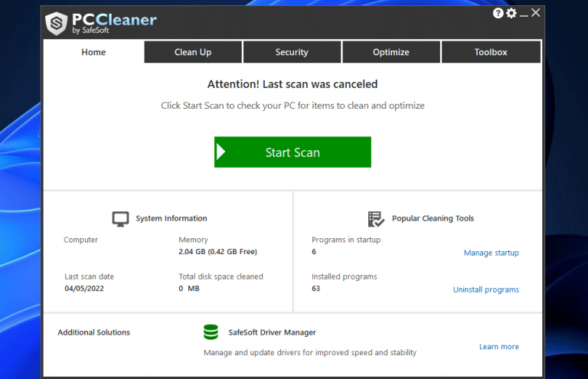Click the green SafeSoft Driver Manager database icon
Viewport: 588px width, 379px height.
coord(211,332)
